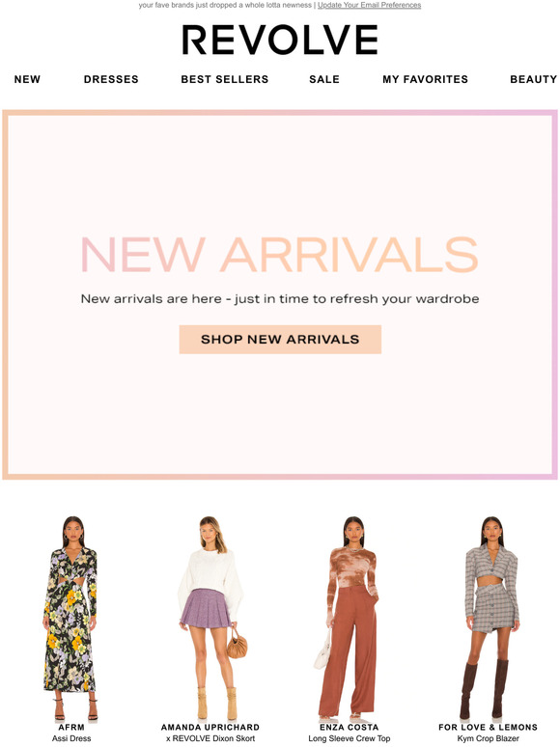This screenshot has width=560, height=747.
Task: Click the ENZA COSTA brand name
Action: click(350, 728)
